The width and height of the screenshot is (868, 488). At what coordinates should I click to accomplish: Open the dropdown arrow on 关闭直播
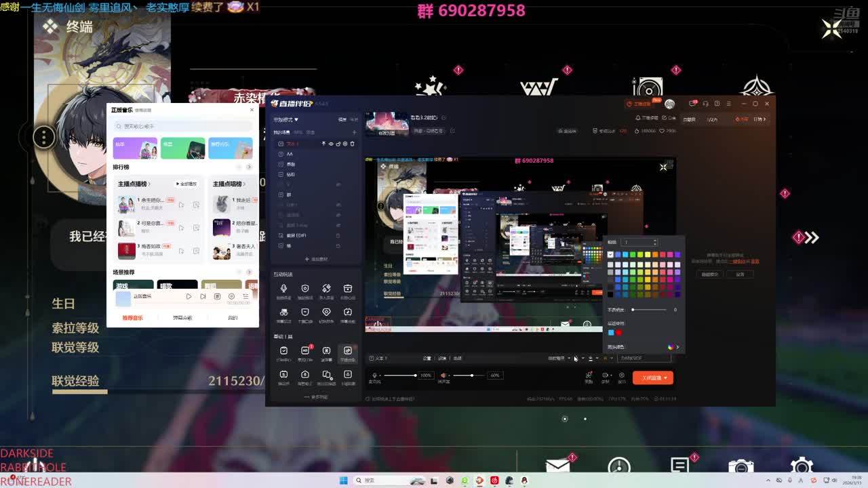(667, 378)
